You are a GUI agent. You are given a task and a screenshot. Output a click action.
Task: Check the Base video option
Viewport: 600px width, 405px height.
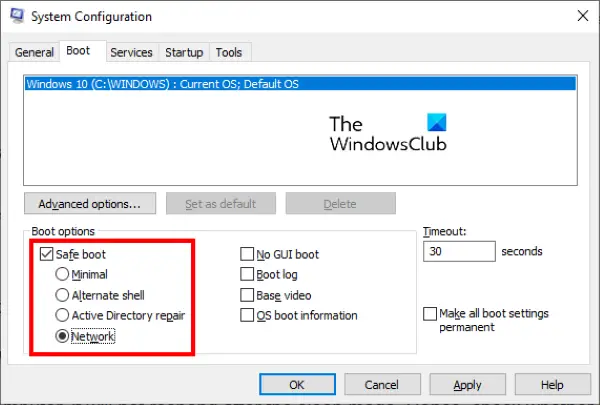coord(247,295)
